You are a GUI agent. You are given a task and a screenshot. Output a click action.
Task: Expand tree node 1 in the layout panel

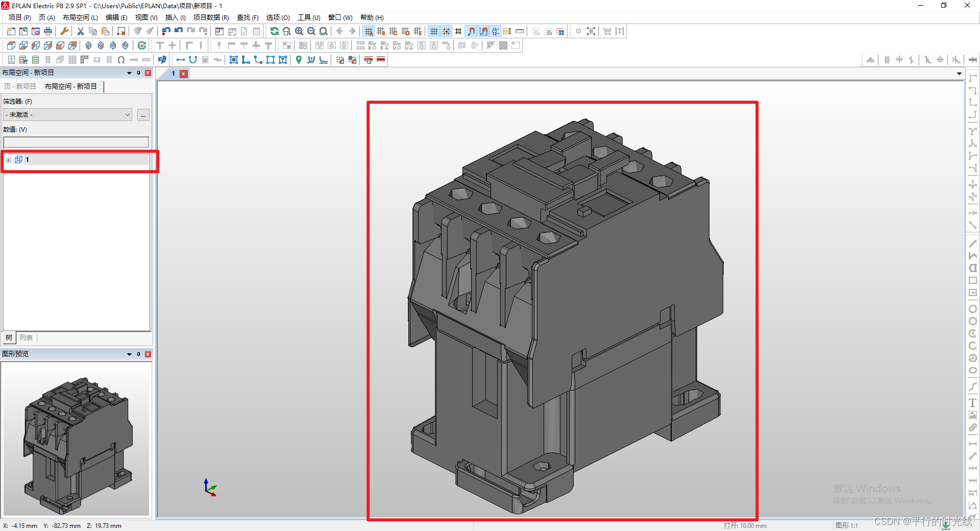click(x=8, y=160)
